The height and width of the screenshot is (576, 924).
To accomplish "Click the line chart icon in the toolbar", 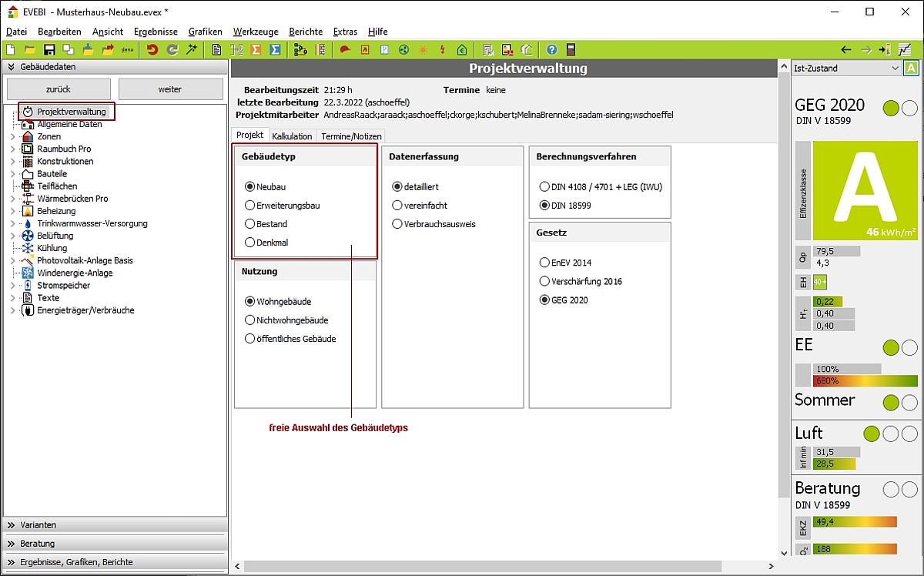I will 904,50.
